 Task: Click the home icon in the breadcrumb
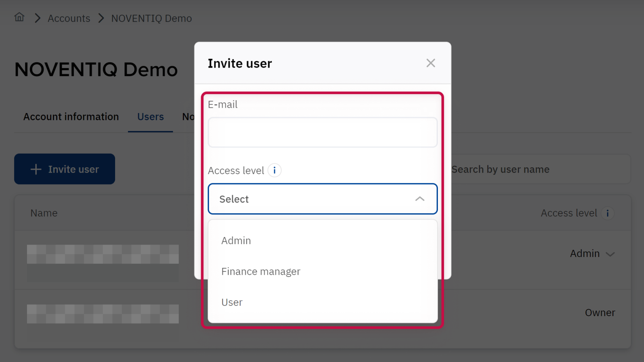19,17
